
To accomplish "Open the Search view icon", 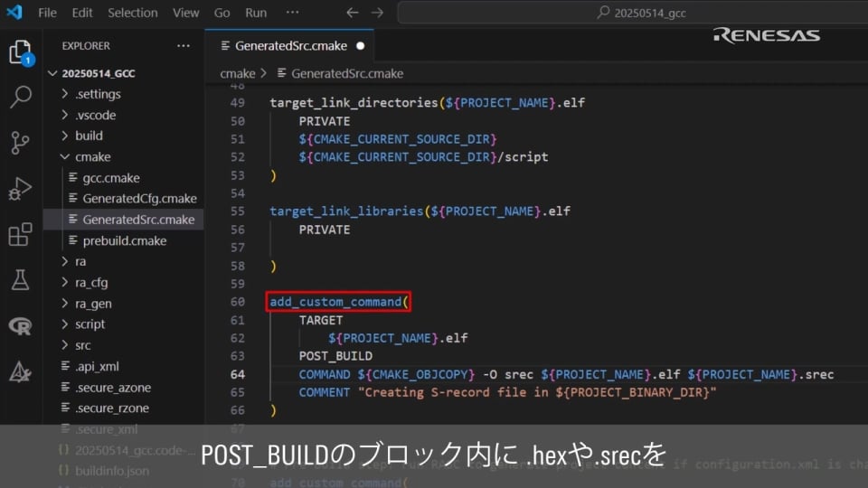I will click(x=20, y=98).
